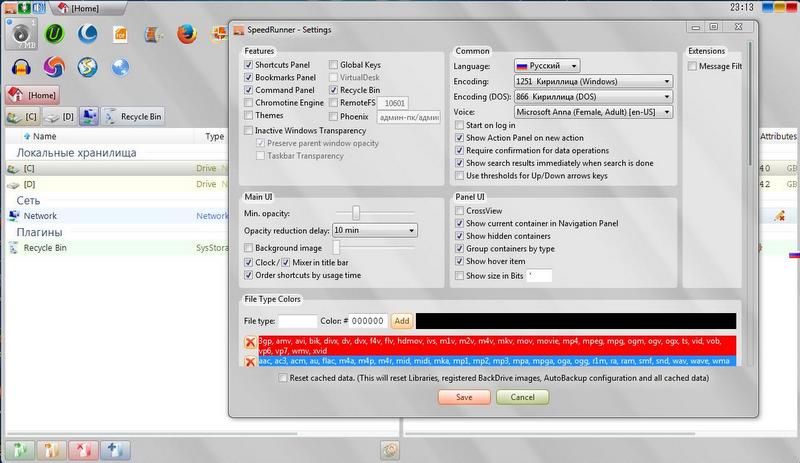Open the [D] drive bookmark
The height and width of the screenshot is (463, 800).
coord(59,116)
